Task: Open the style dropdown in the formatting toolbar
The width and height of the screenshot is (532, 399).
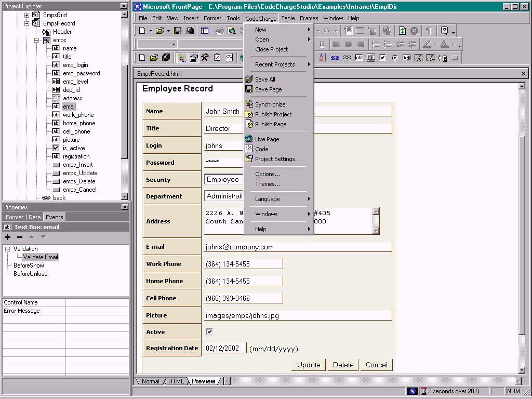Action: tap(174, 44)
